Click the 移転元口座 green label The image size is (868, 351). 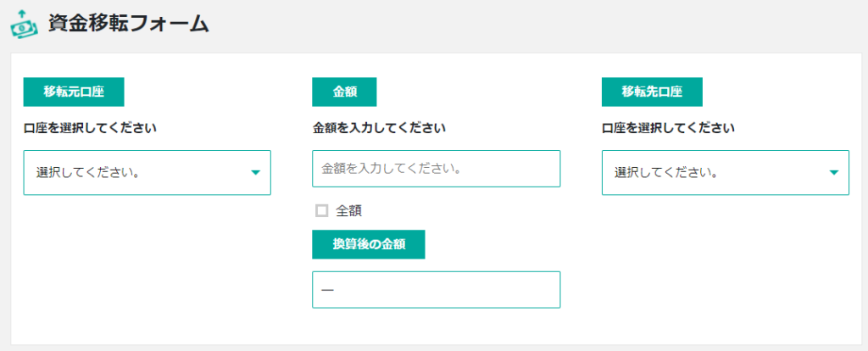(x=74, y=92)
